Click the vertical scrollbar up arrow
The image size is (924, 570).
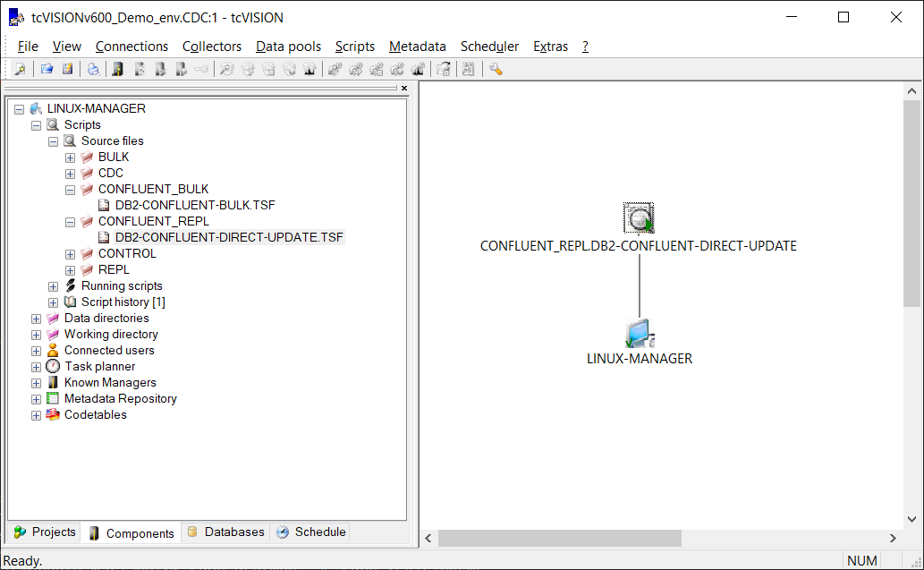911,91
